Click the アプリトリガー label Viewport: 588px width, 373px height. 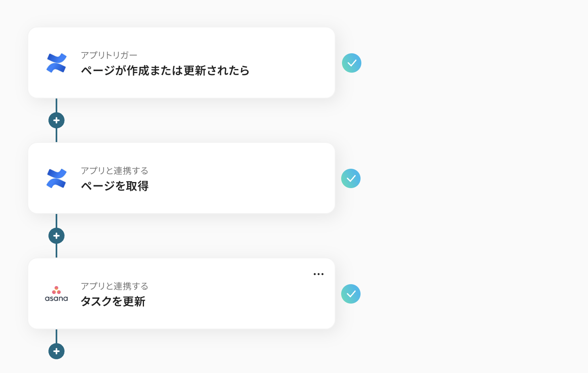tap(109, 55)
